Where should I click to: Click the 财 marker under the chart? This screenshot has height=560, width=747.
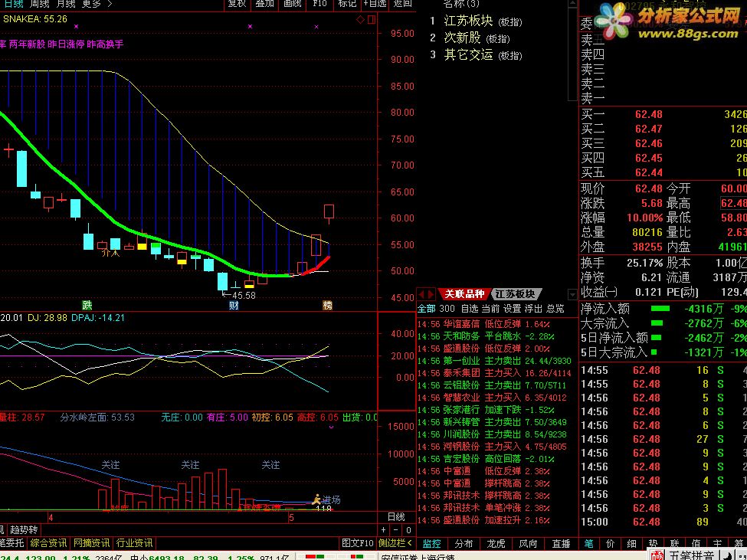pos(234,305)
